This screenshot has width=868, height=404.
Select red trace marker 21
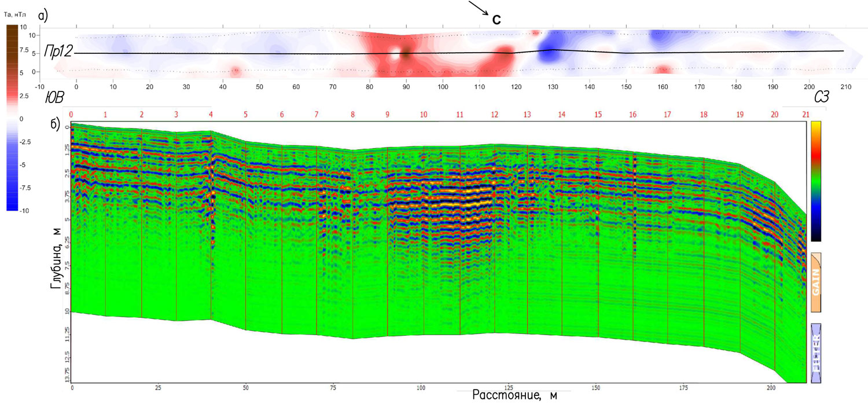pos(806,115)
